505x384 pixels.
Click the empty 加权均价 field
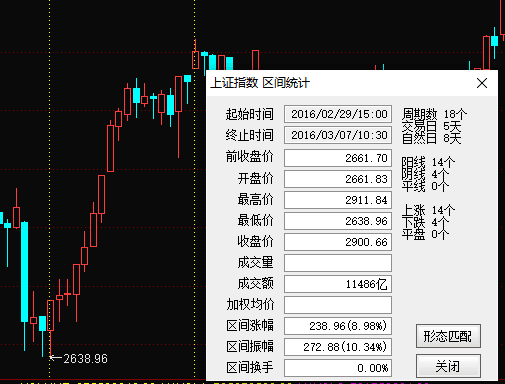338,305
